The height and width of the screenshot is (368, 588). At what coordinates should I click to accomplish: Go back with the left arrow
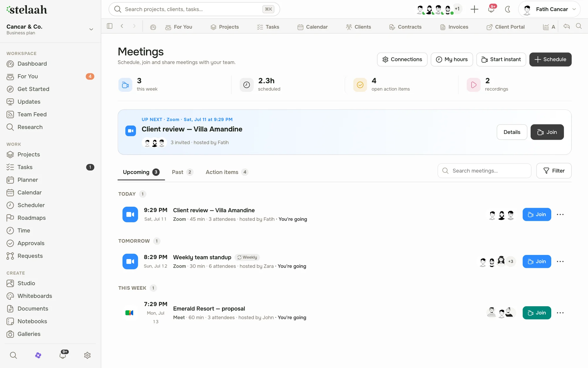(x=122, y=26)
